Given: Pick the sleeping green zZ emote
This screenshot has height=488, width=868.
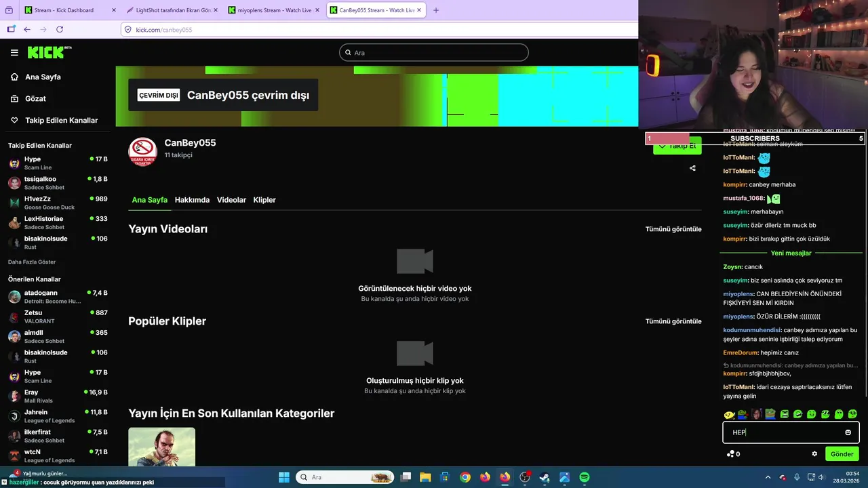Looking at the screenshot, I should (x=825, y=414).
